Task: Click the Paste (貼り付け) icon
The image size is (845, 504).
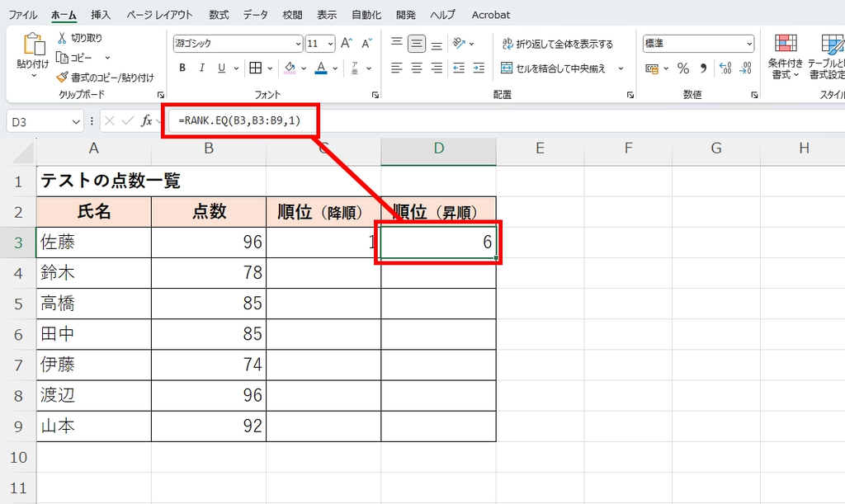Action: (x=33, y=45)
